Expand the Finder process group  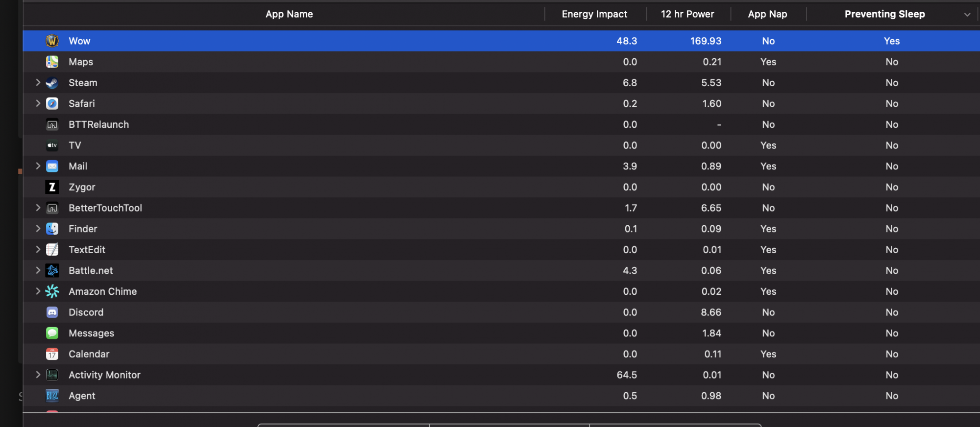pos(38,229)
